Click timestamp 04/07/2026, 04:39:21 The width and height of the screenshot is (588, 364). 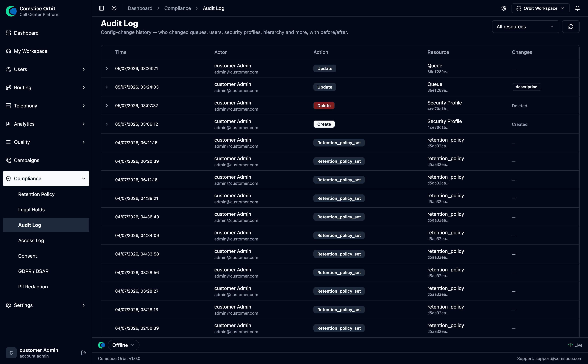pyautogui.click(x=137, y=198)
